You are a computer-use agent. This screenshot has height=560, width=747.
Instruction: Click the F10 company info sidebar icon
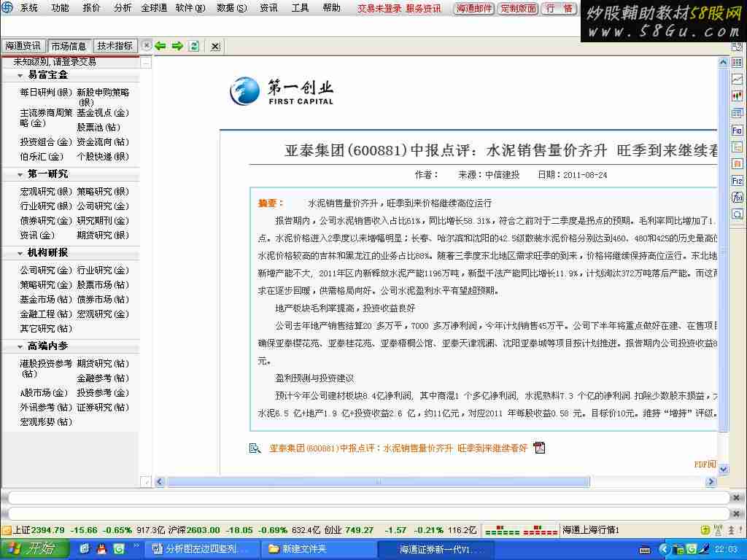coord(737,130)
